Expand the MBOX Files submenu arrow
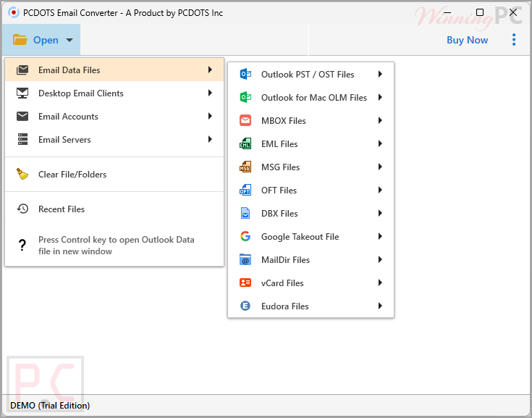 point(380,120)
